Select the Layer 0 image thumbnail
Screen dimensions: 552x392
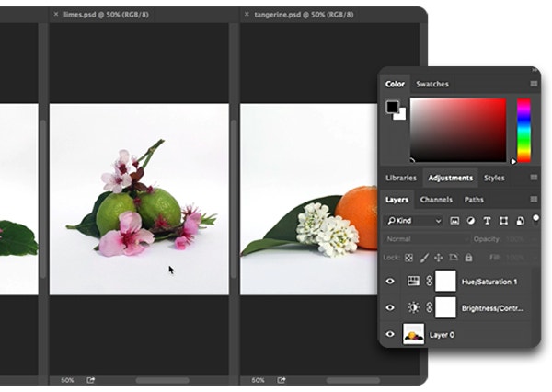click(413, 334)
